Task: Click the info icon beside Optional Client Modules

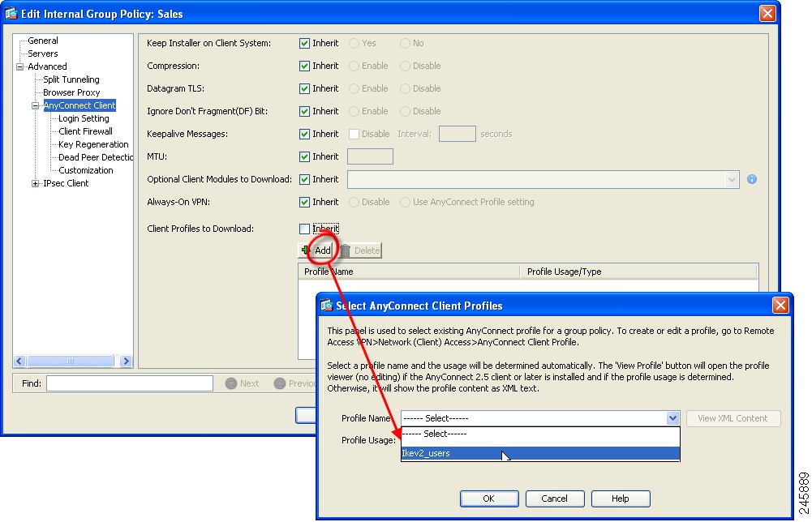Action: [752, 179]
